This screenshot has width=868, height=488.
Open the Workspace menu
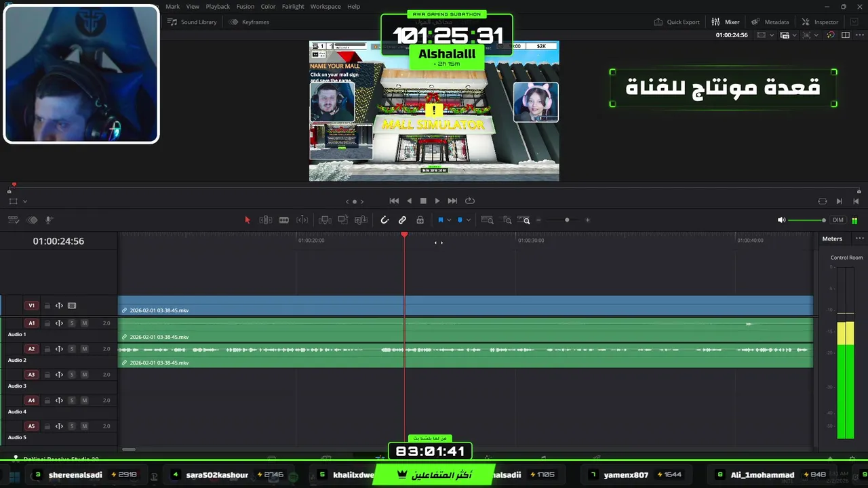325,6
